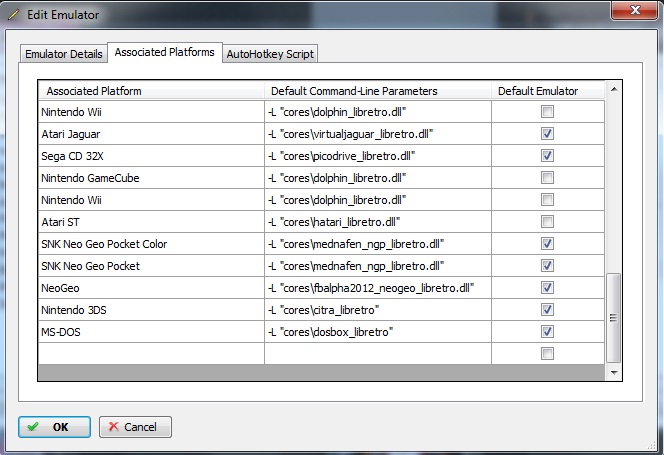
Task: Enable Default Emulator for Atari ST
Action: [x=547, y=222]
